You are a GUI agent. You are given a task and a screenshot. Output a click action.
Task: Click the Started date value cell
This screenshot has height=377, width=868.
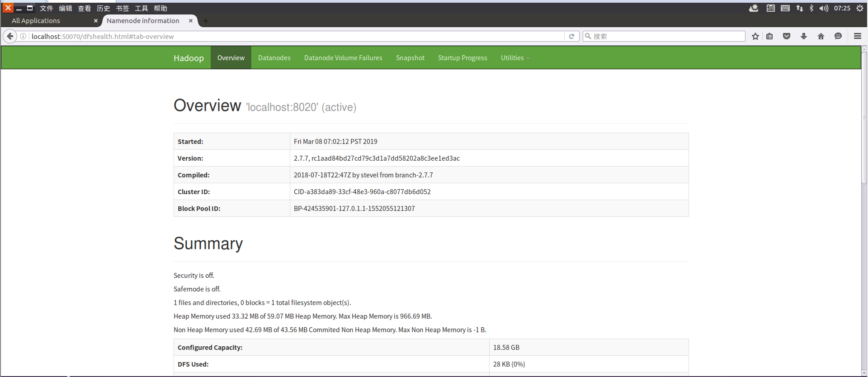(x=489, y=141)
